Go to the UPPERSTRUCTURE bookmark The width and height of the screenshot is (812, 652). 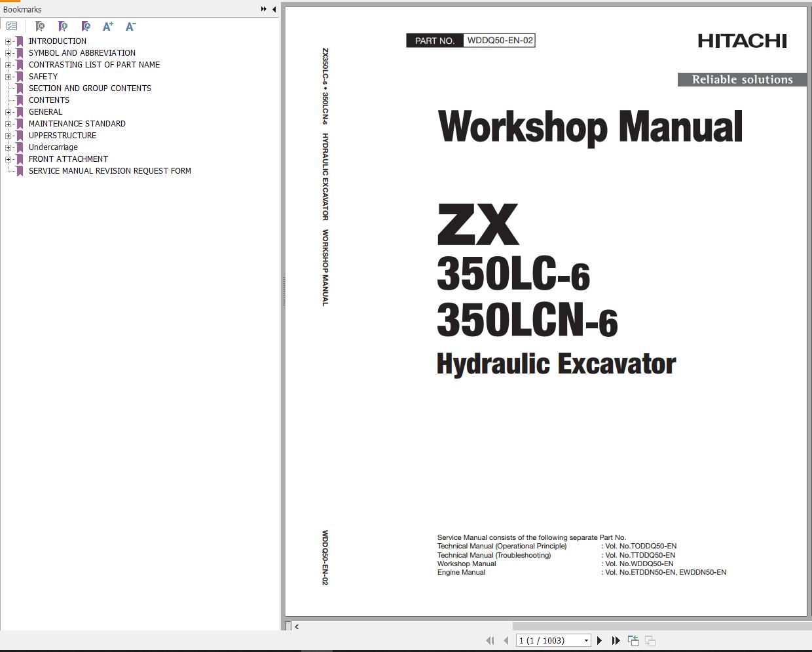62,136
